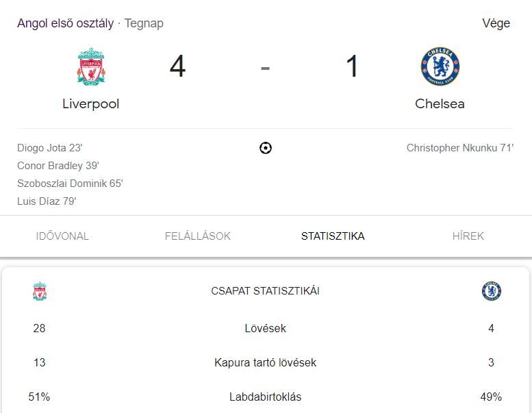Click the small Liverpool crest in team statistics
This screenshot has height=413, width=532.
pyautogui.click(x=40, y=291)
